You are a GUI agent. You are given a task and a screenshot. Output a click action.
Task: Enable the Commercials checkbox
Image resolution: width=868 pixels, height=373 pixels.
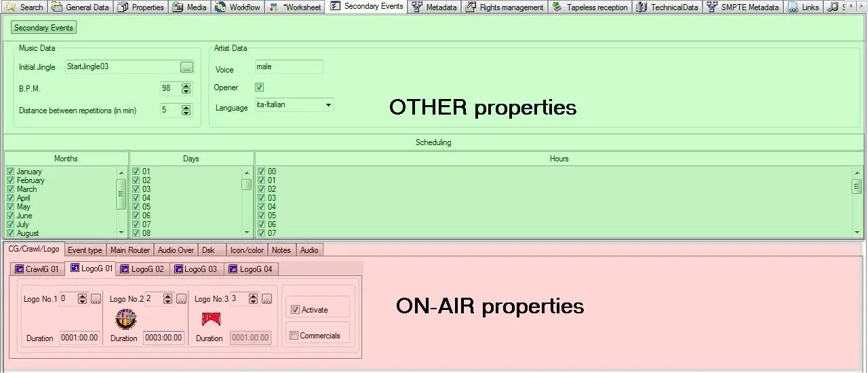click(294, 336)
